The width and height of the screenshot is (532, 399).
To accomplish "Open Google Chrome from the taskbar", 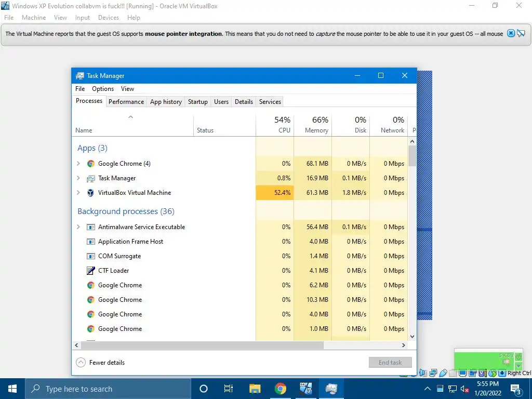I will [x=280, y=389].
